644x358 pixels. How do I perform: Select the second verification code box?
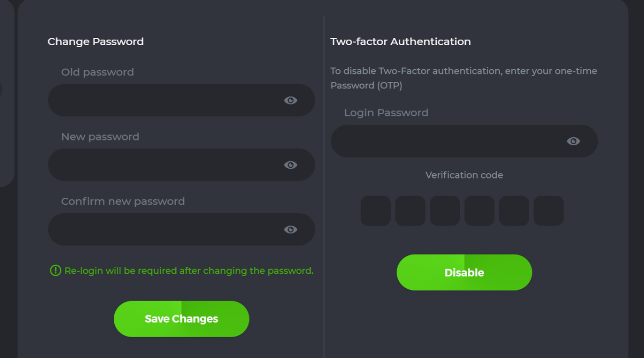[410, 211]
